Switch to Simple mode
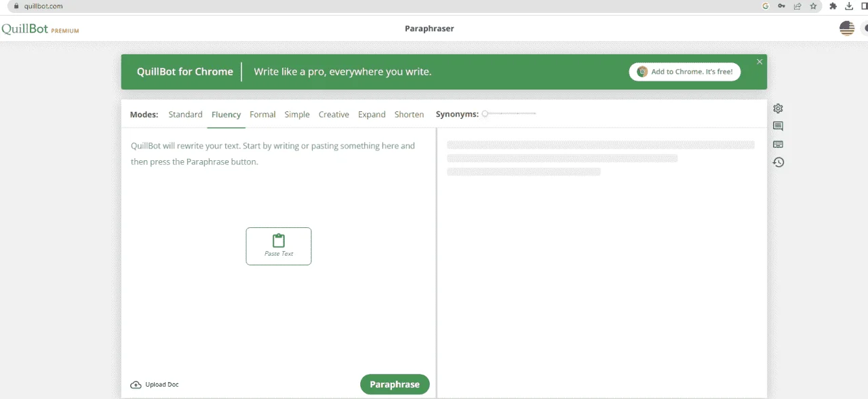Image resolution: width=868 pixels, height=399 pixels. click(297, 115)
